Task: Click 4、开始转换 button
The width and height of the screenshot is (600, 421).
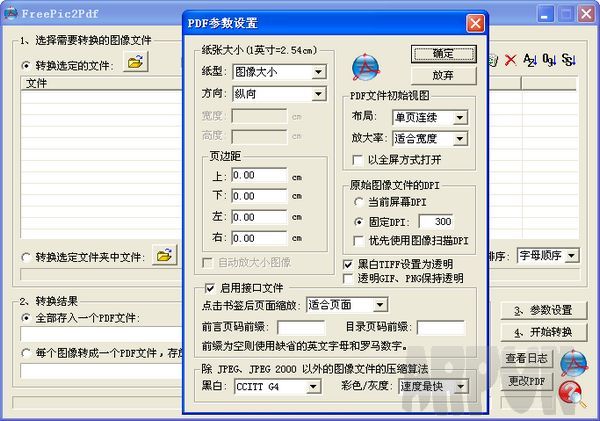Action: coord(543,333)
